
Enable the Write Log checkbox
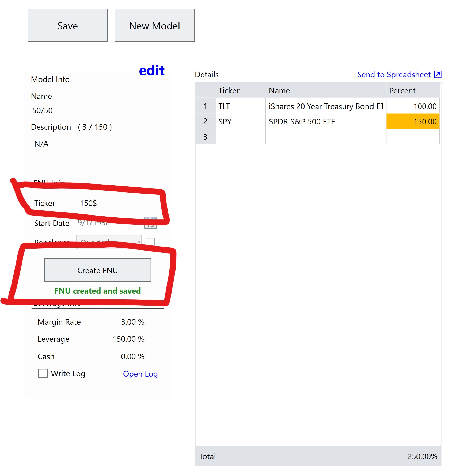[43, 373]
